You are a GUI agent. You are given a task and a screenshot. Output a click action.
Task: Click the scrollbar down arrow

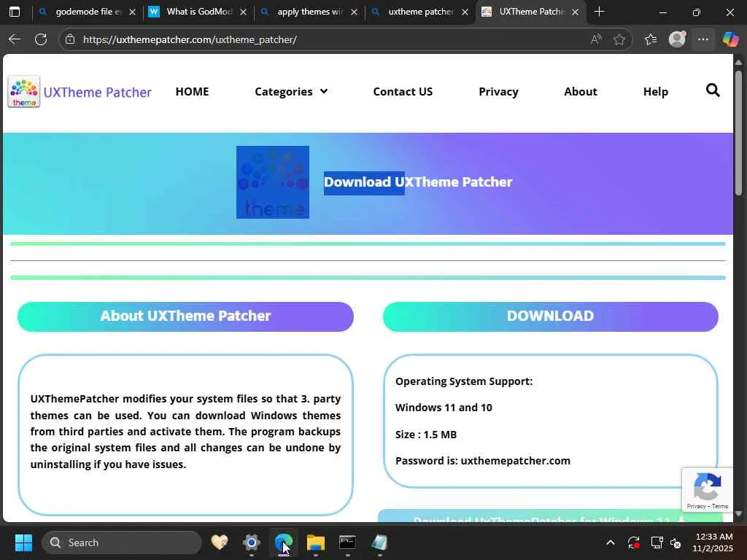738,514
